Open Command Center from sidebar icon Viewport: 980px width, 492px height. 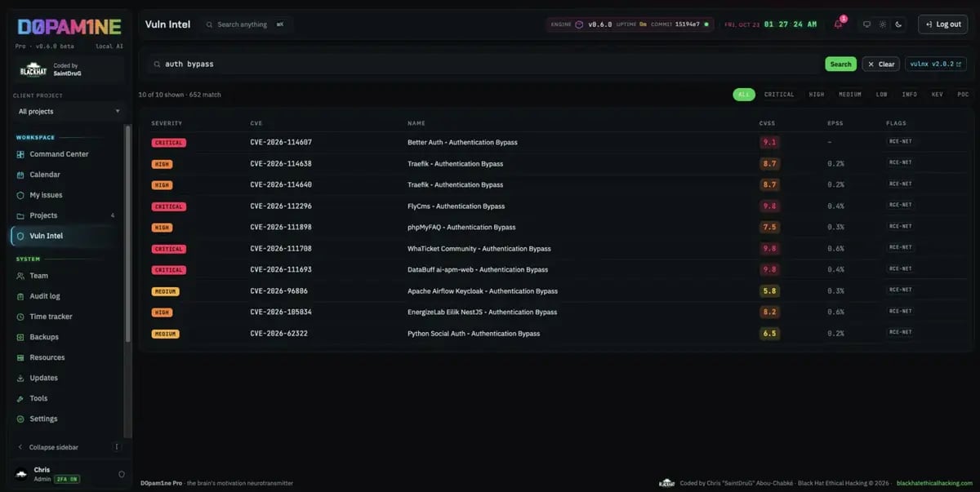tap(20, 154)
